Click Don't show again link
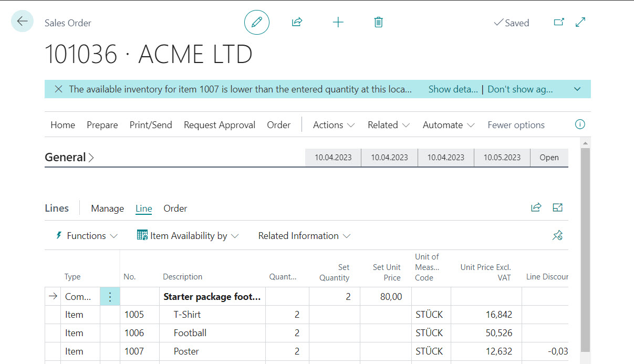Viewport: 634px width, 364px height. [520, 89]
